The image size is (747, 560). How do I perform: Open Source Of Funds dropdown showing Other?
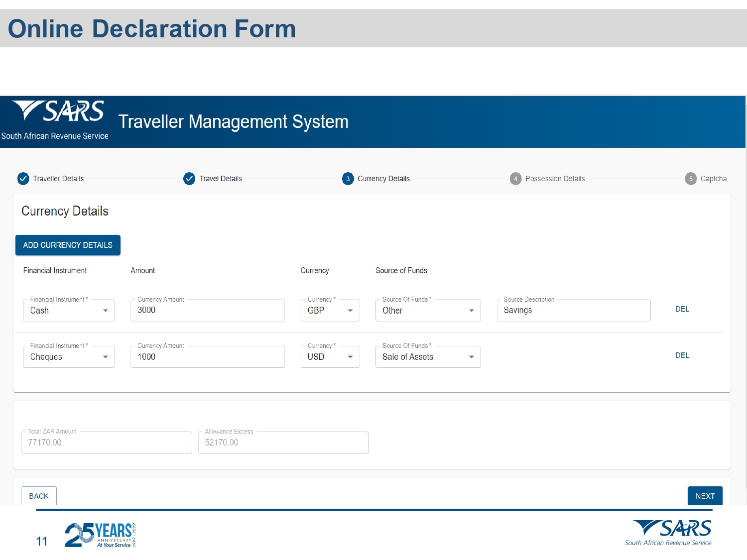[x=428, y=311]
